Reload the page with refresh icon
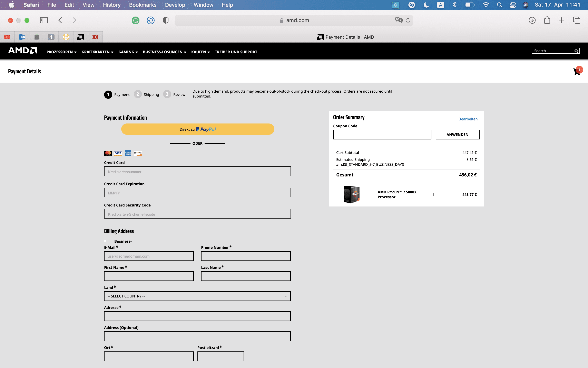The image size is (588, 368). pos(408,20)
